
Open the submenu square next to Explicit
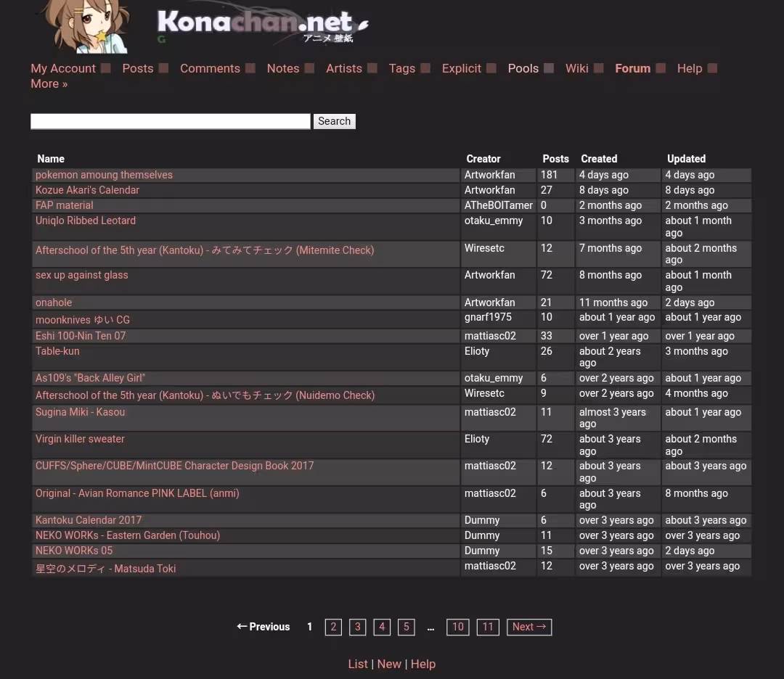(491, 68)
